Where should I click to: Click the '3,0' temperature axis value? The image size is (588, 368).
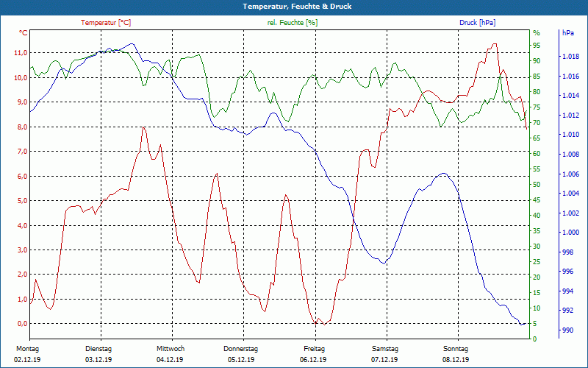pos(22,250)
